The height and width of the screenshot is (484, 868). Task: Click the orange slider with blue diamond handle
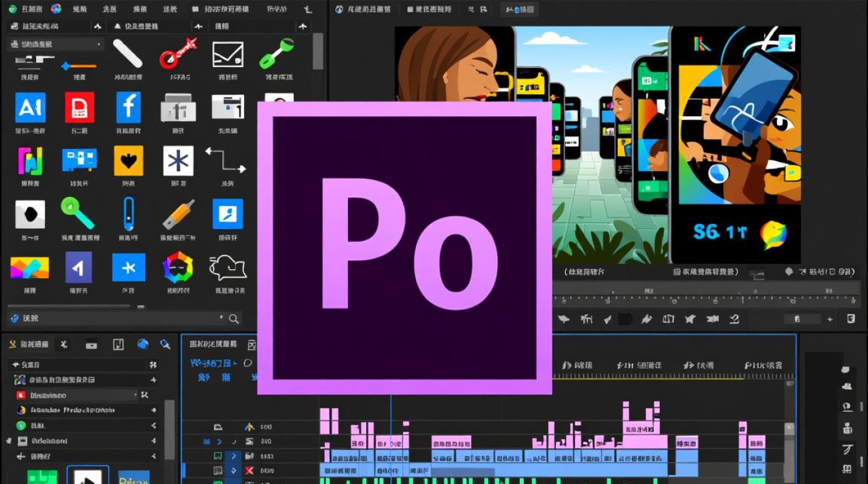tap(79, 66)
